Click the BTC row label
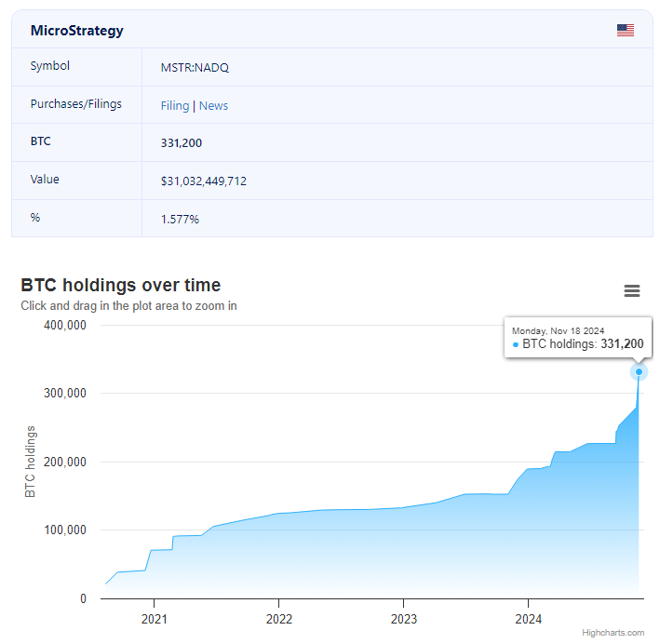This screenshot has width=660, height=644. [x=40, y=141]
